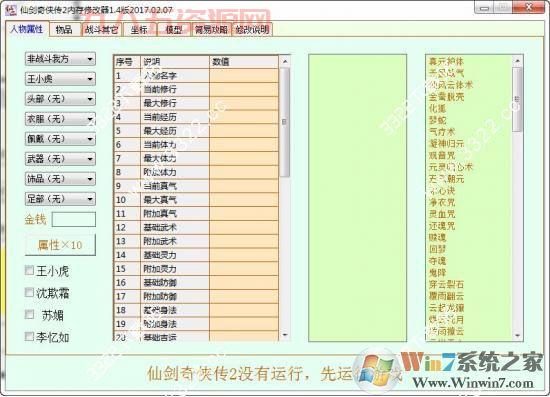Click the attribute table scrollbar thumb
The width and height of the screenshot is (550, 397).
pyautogui.click(x=285, y=122)
